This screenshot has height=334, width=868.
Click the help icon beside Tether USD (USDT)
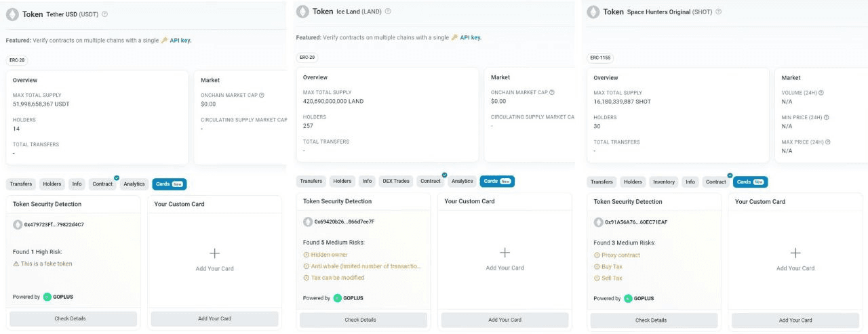pyautogui.click(x=104, y=14)
